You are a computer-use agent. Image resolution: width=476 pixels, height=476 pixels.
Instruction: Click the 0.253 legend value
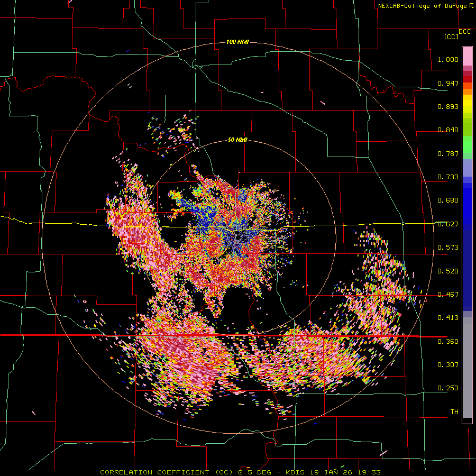(x=448, y=388)
